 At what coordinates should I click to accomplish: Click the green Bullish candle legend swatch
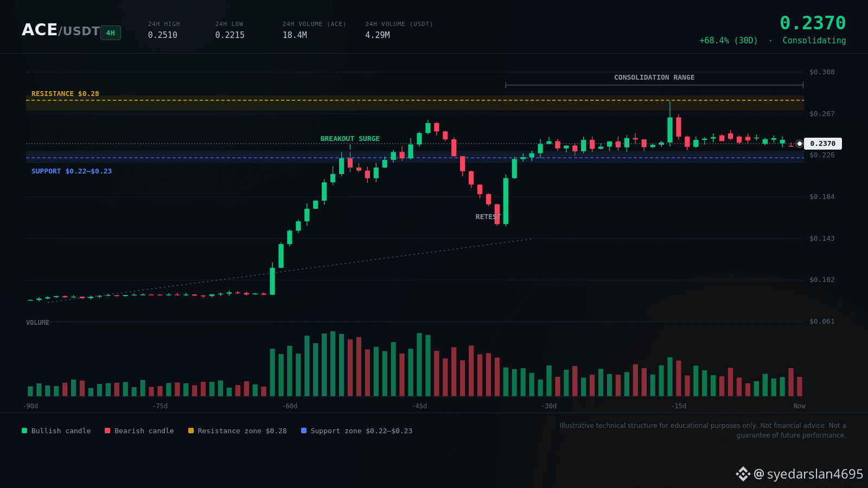point(24,431)
